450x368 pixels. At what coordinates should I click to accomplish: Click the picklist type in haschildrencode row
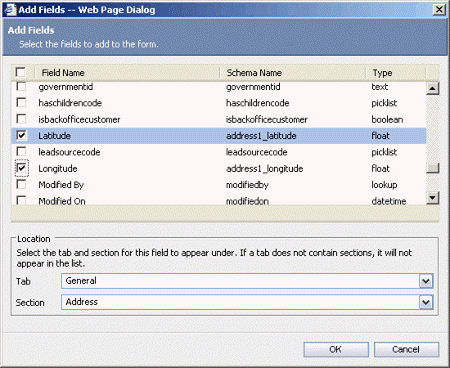point(384,103)
